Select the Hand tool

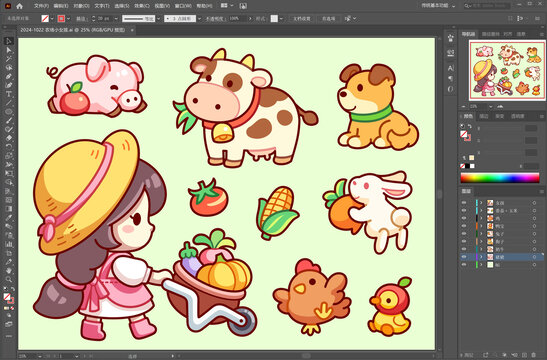[x=9, y=271]
